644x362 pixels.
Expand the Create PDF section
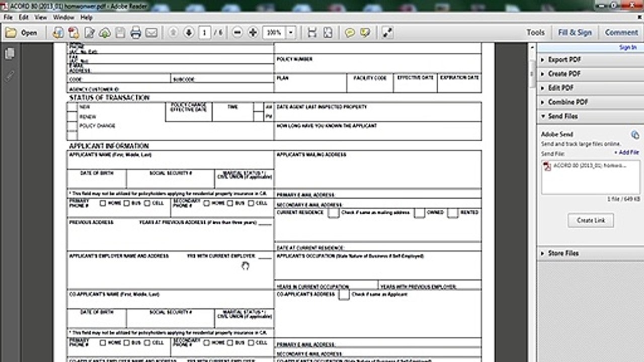[x=590, y=73]
